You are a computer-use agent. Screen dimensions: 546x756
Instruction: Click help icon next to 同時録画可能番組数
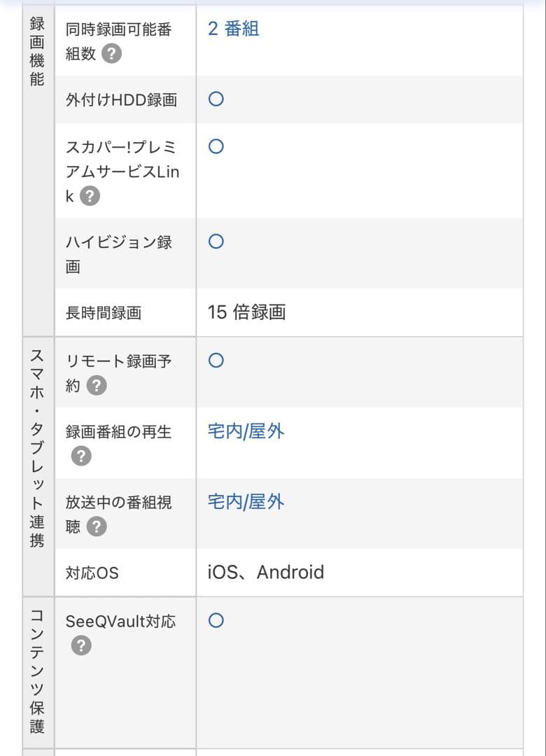click(112, 54)
